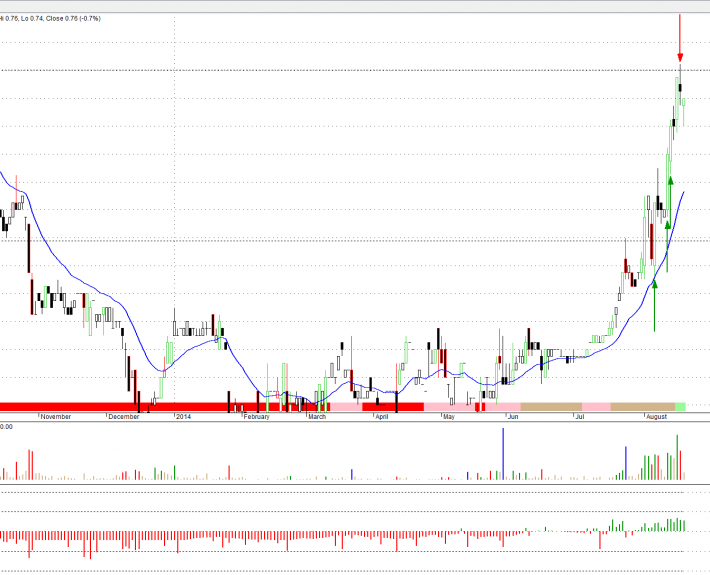Click the December label on time axis
Screen dimensions: 710x575
coord(123,416)
